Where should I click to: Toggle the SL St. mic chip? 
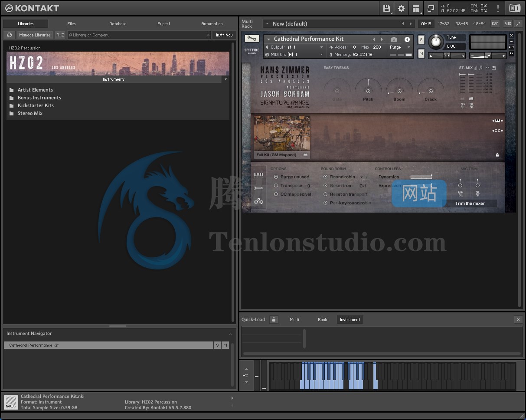(x=471, y=99)
